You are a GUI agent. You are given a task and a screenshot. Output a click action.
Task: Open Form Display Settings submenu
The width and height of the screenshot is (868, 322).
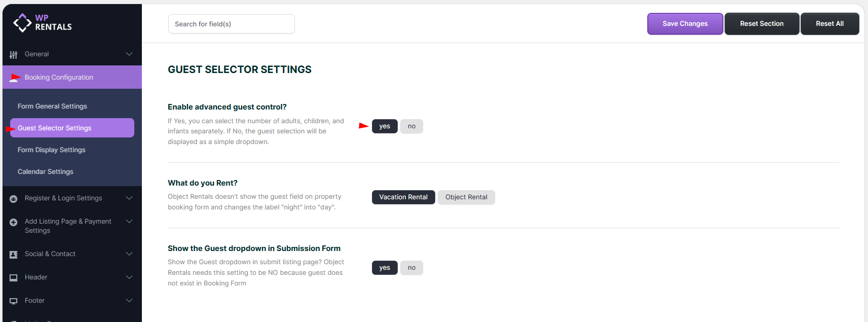52,150
